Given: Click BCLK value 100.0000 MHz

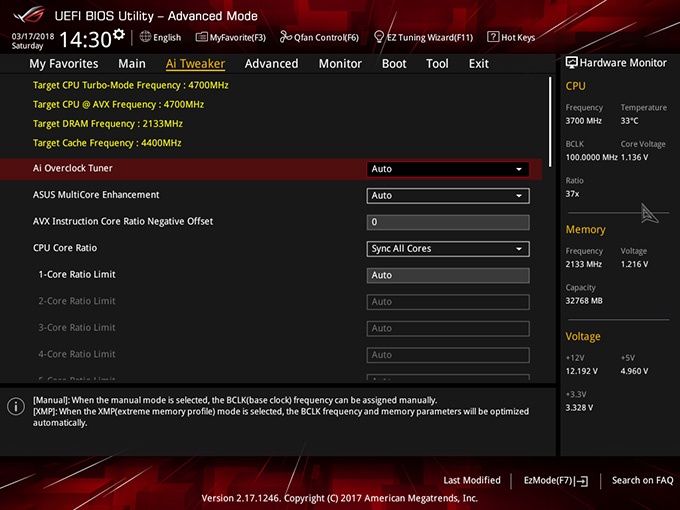Looking at the screenshot, I should [591, 157].
